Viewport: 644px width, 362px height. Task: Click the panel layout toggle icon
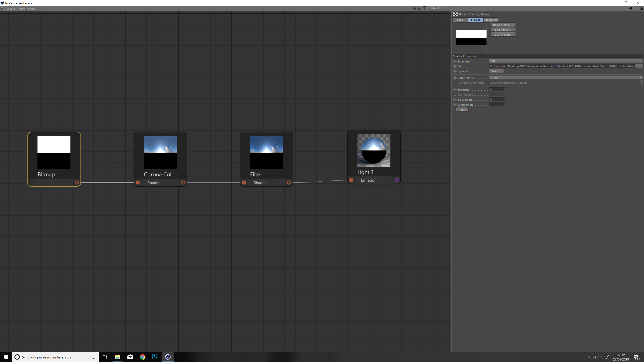pos(424,8)
